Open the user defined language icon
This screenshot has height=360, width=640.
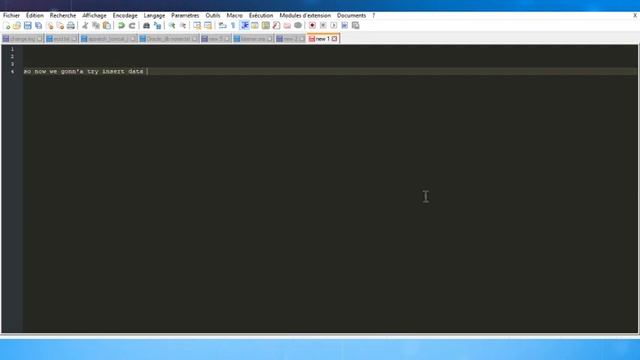point(255,26)
